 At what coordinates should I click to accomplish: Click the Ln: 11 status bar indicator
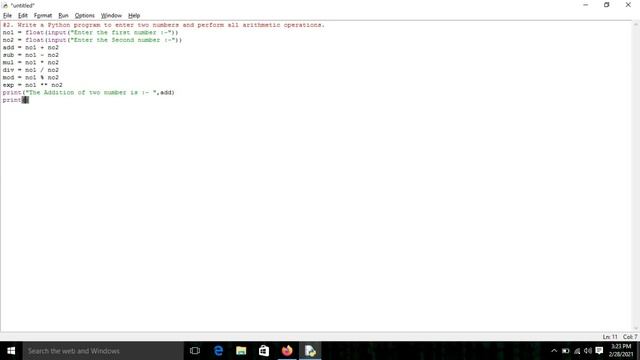point(610,337)
